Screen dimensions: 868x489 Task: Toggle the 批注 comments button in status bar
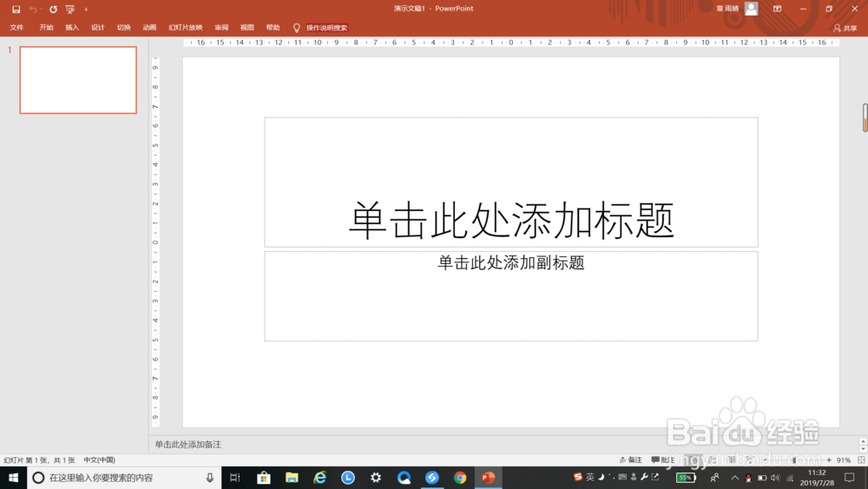tap(663, 459)
